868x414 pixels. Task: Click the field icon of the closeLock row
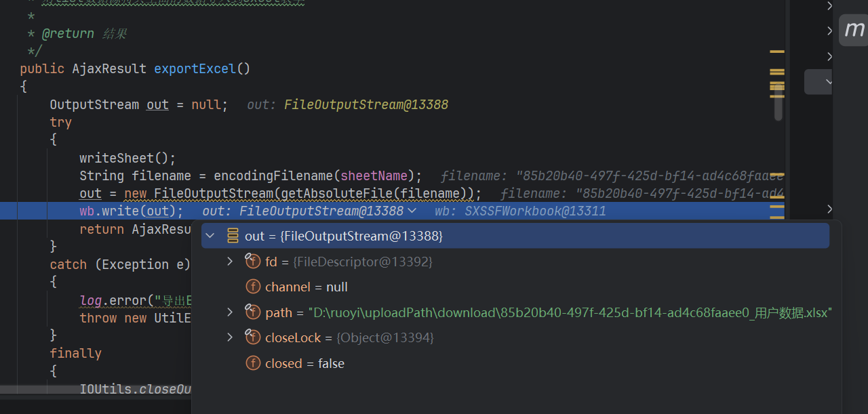coord(252,337)
